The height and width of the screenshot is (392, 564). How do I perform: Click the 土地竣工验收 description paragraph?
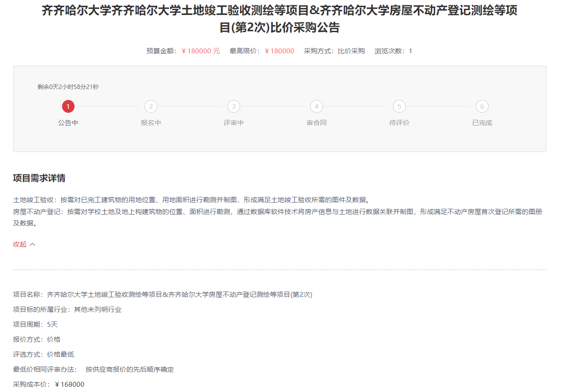pos(191,200)
